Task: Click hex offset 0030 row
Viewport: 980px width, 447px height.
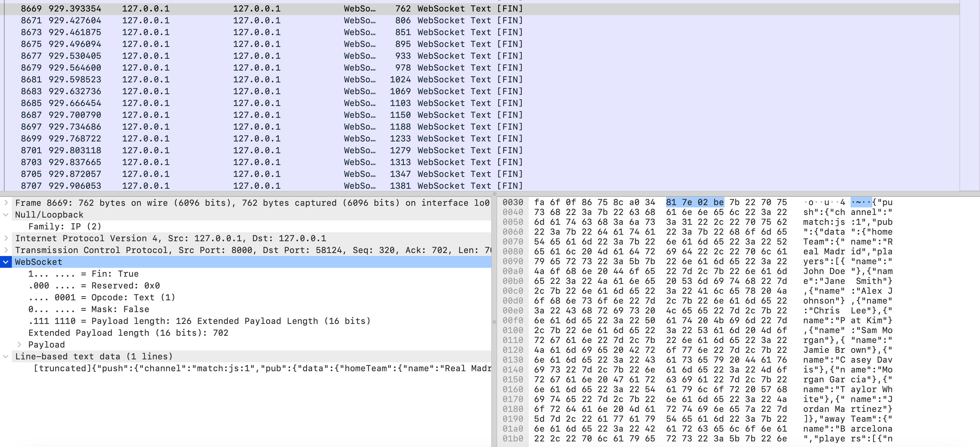Action: [x=512, y=202]
